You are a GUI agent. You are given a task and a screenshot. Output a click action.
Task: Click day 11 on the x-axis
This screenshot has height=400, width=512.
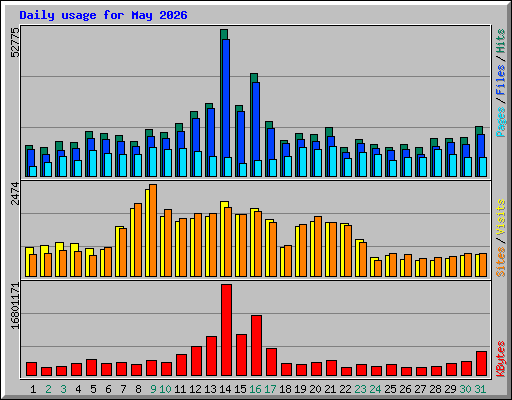coord(180,389)
